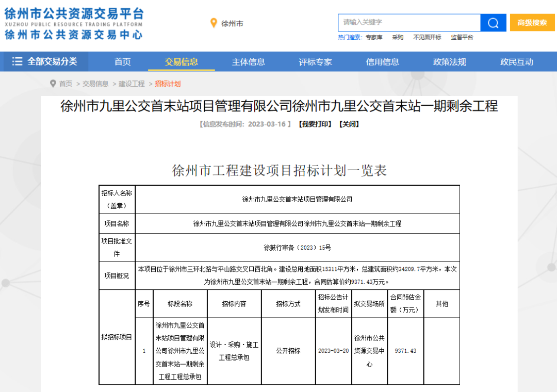The height and width of the screenshot is (392, 557).
Task: Click the 项目批准文件 row label
Action: click(x=117, y=248)
